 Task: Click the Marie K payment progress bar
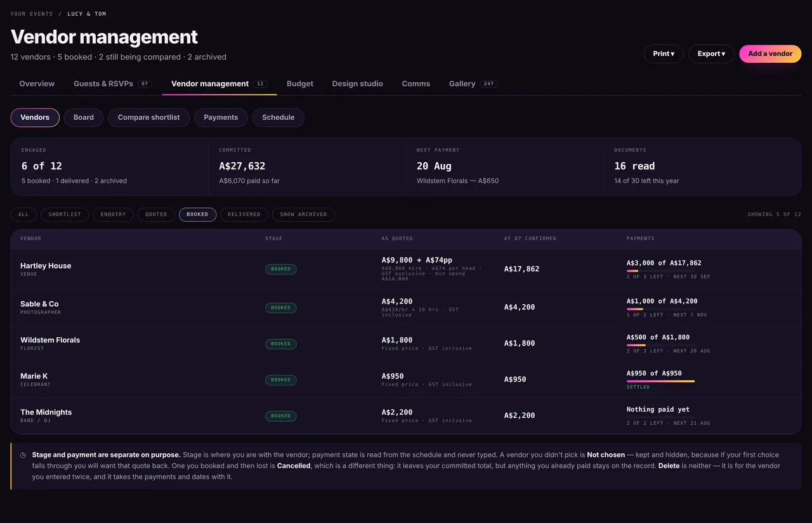[661, 381]
